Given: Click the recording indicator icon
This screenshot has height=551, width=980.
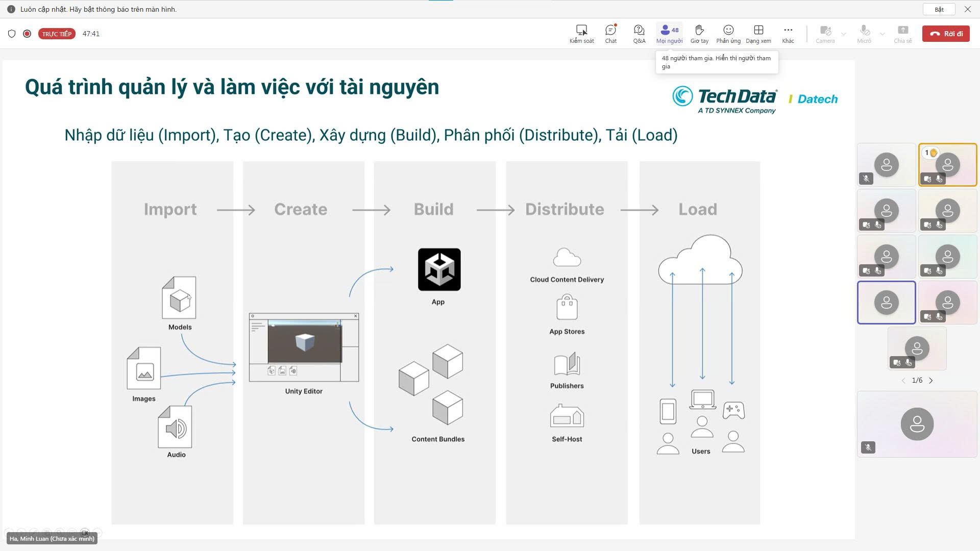Looking at the screenshot, I should click(x=27, y=34).
